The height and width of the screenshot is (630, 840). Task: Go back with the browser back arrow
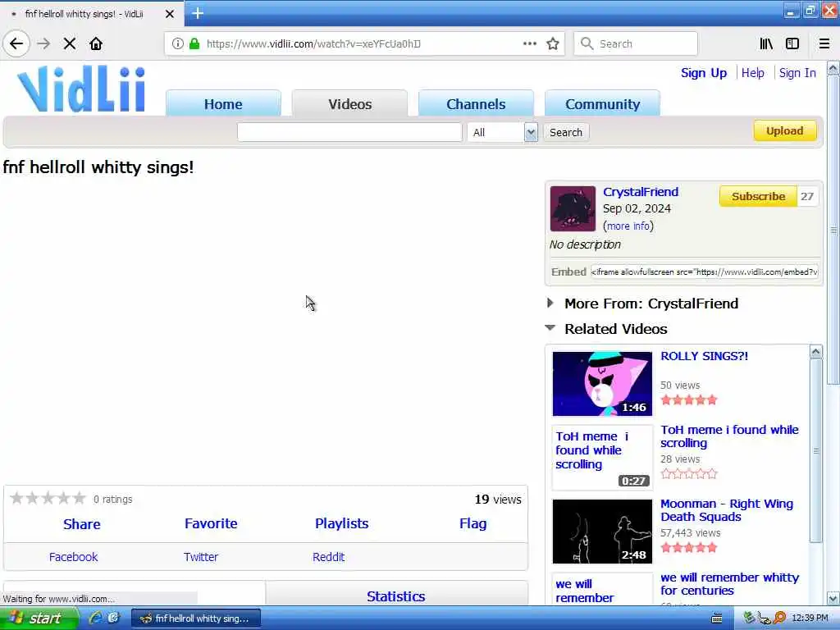click(16, 43)
